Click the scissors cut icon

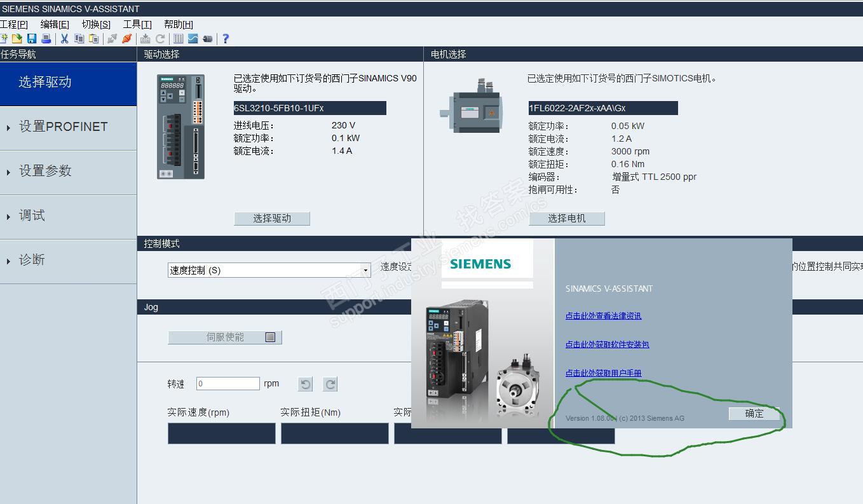click(64, 39)
